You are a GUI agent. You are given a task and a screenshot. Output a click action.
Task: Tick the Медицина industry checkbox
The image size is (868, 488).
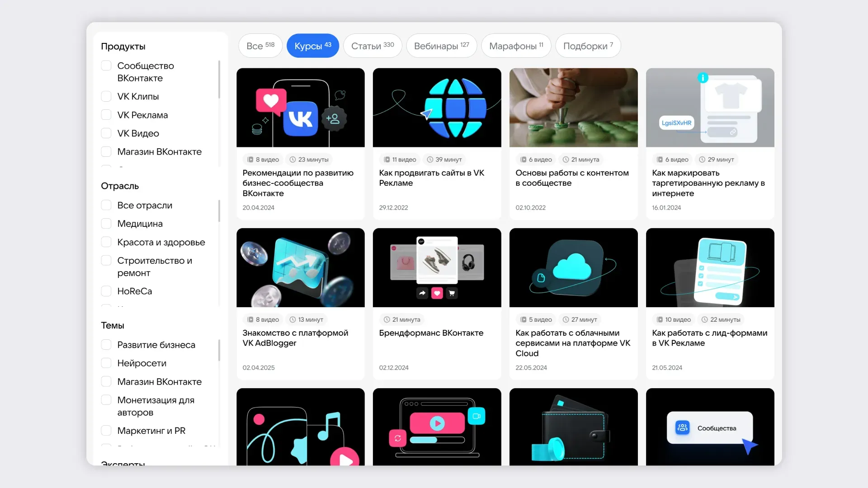[x=106, y=224]
